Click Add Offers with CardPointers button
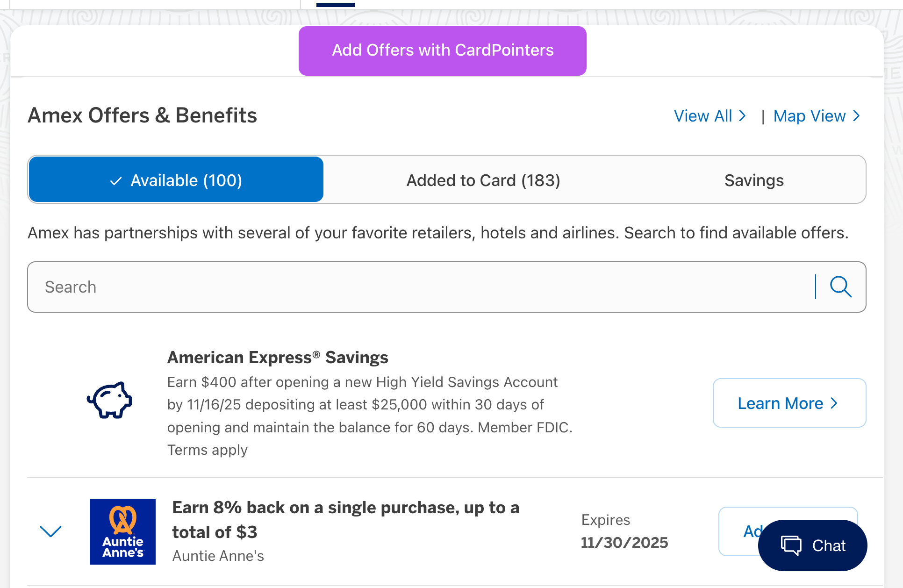This screenshot has height=588, width=903. click(442, 50)
